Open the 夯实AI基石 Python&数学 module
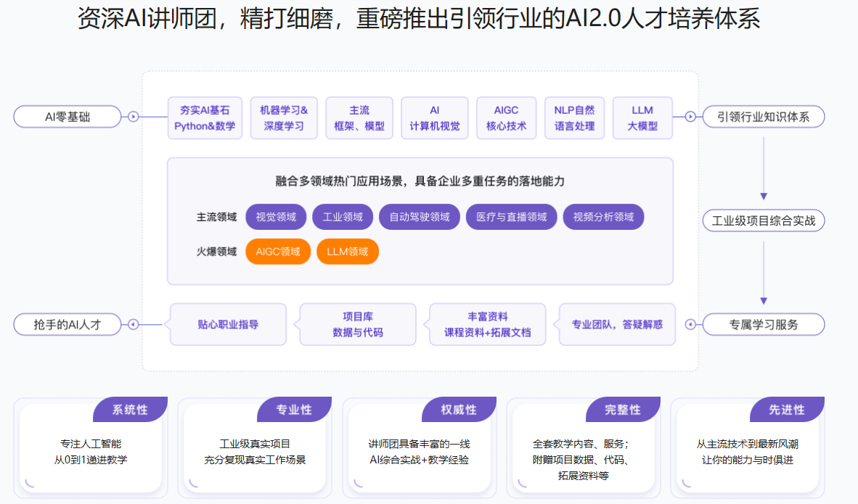 click(205, 117)
